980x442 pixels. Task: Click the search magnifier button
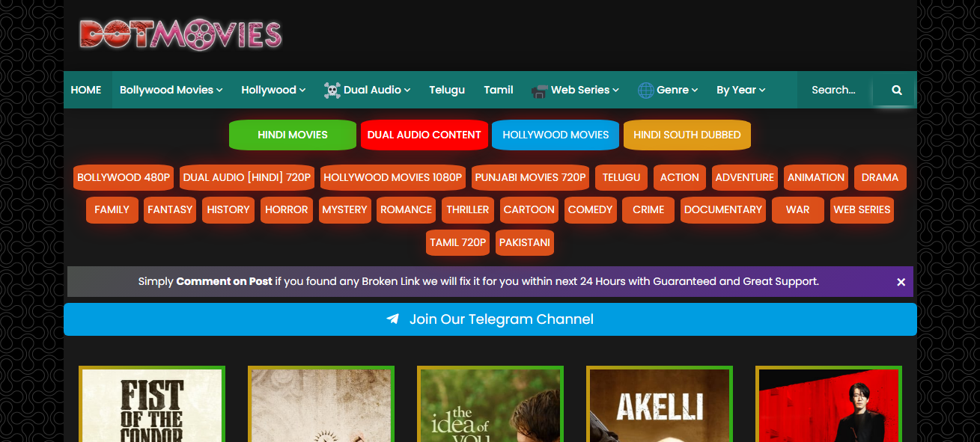tap(896, 90)
